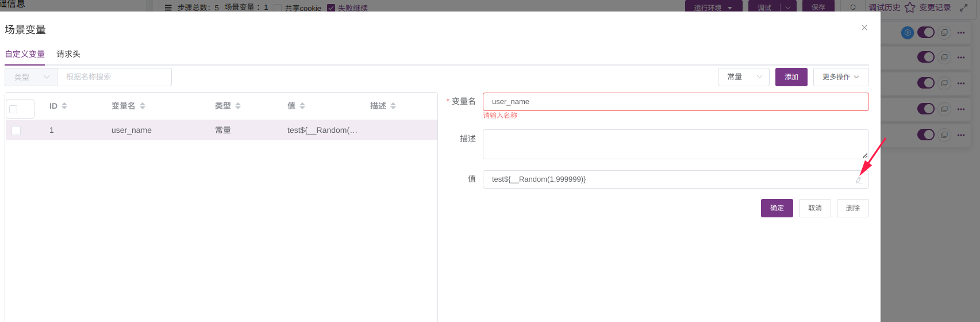Click the star icon beside 变更记录
This screenshot has width=980, height=322.
click(910, 7)
